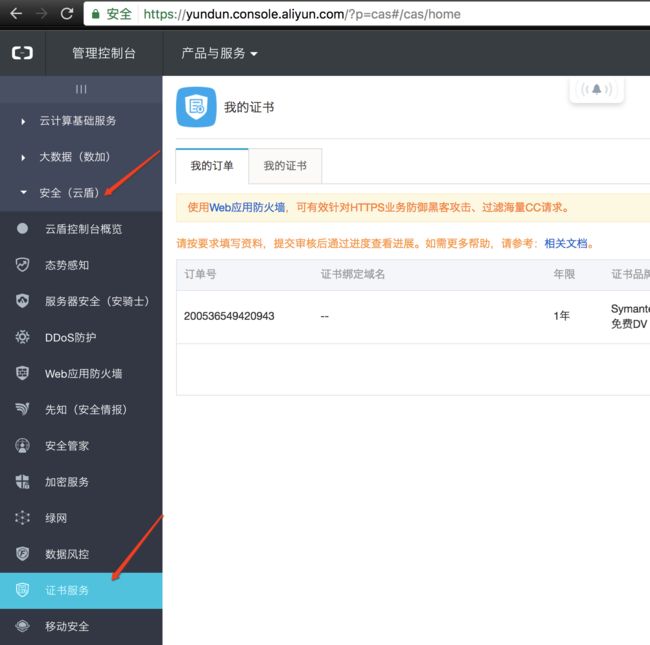650x645 pixels.
Task: Click order number 200536549420943
Action: [x=229, y=316]
